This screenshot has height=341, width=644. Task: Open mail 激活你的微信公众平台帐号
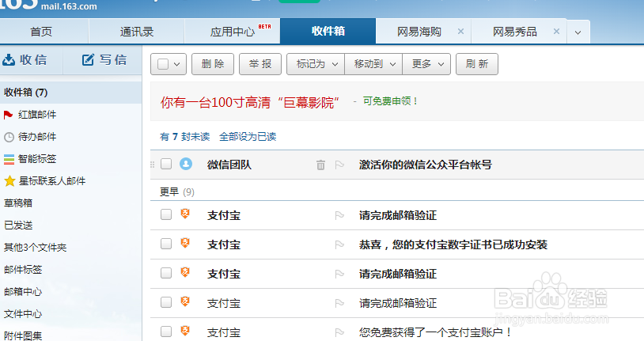426,165
